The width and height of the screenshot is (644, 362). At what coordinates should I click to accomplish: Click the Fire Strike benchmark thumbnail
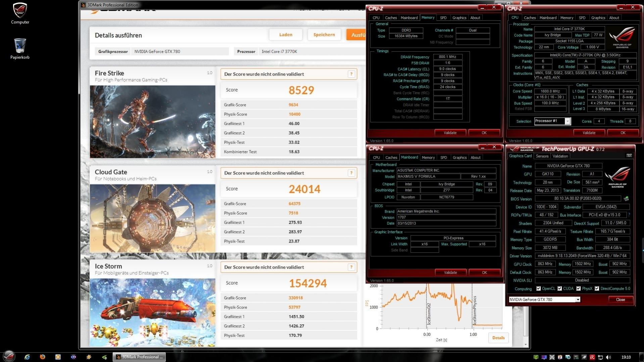152,122
